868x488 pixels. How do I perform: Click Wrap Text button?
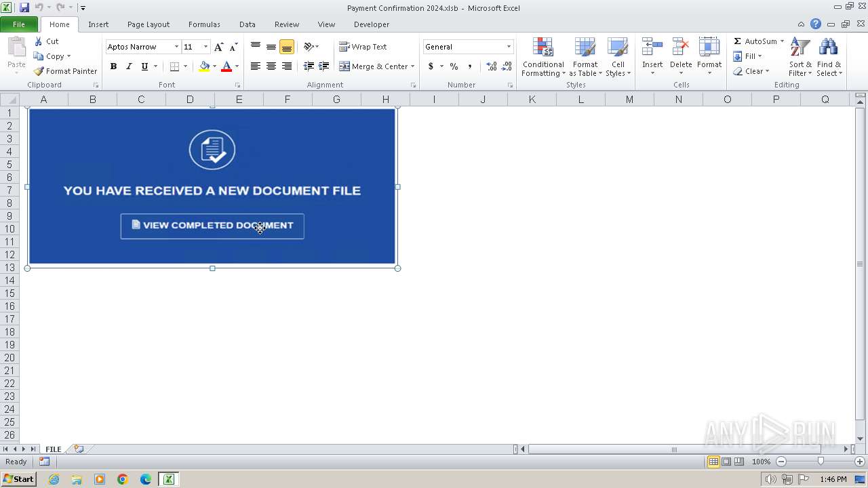[363, 47]
